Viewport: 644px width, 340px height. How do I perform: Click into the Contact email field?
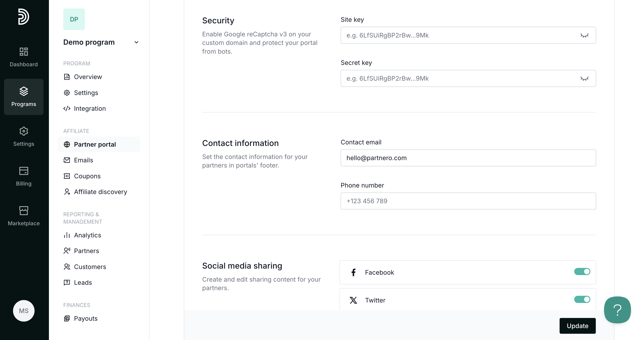(x=468, y=158)
